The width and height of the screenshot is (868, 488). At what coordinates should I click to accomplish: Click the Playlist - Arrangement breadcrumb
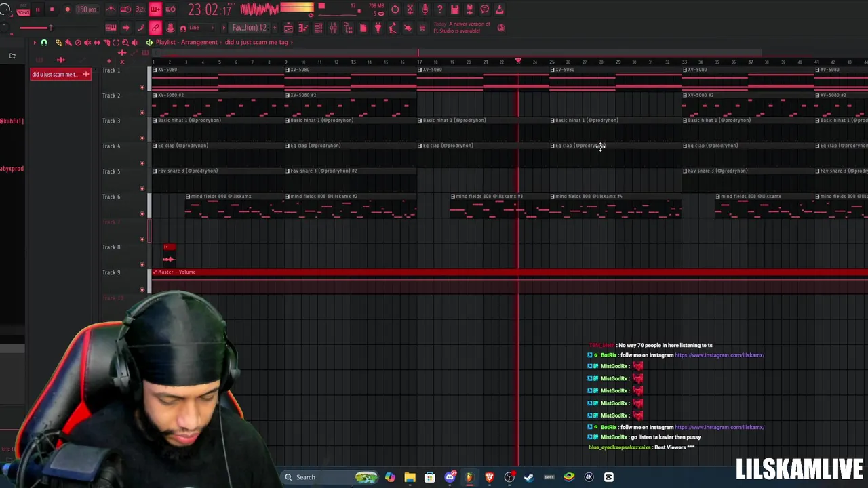tap(186, 42)
